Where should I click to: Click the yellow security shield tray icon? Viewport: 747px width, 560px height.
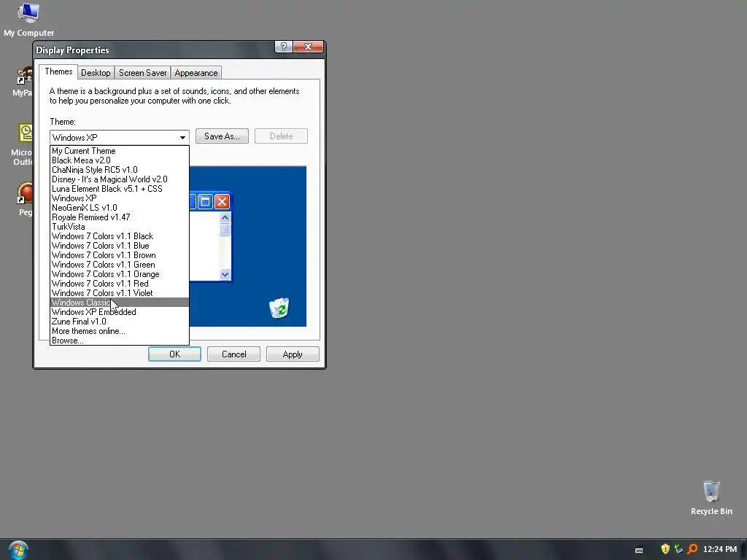click(665, 549)
